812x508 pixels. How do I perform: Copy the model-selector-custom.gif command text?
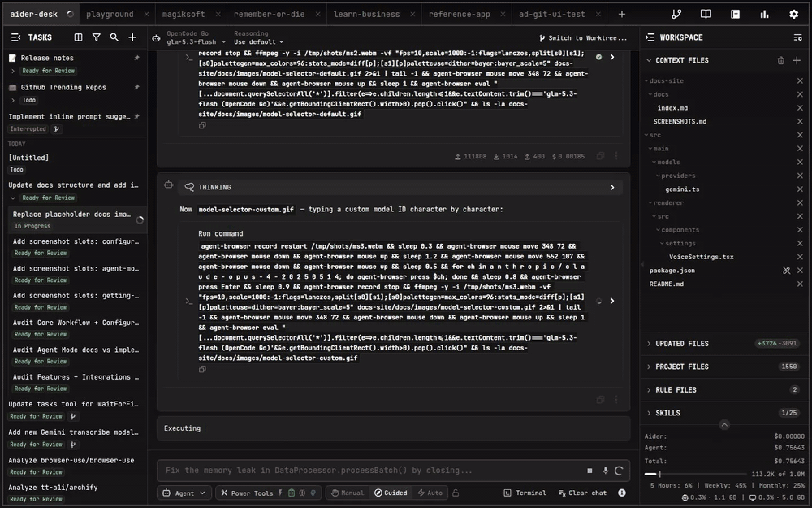pos(202,369)
